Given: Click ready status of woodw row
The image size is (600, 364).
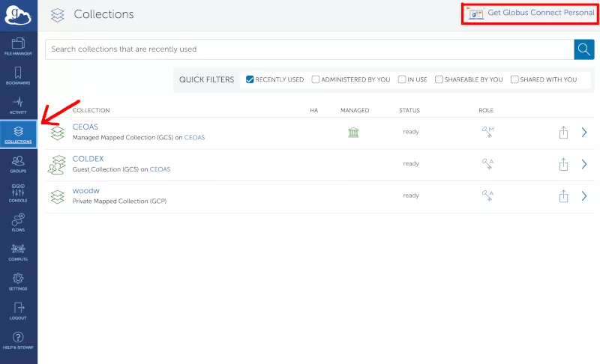Looking at the screenshot, I should (x=411, y=195).
